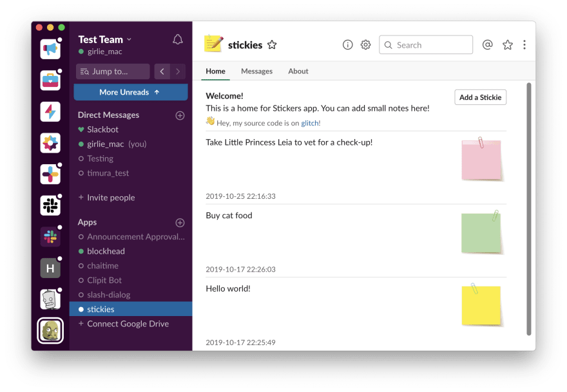Go forward in history with right arrow
The height and width of the screenshot is (392, 567).
coord(178,71)
